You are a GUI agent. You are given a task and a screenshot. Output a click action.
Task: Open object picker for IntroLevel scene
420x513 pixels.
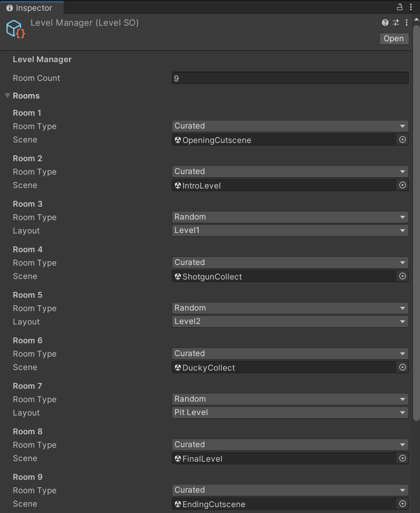click(403, 185)
